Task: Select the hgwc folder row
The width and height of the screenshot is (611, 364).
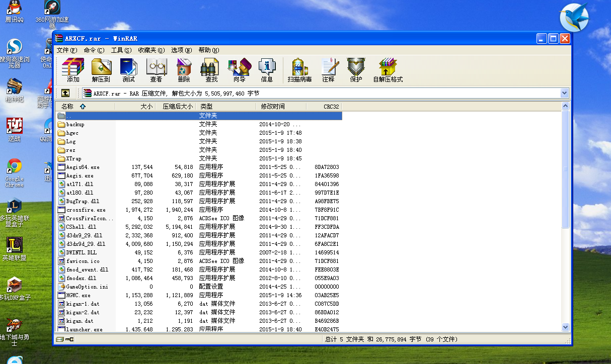Action: coord(199,133)
